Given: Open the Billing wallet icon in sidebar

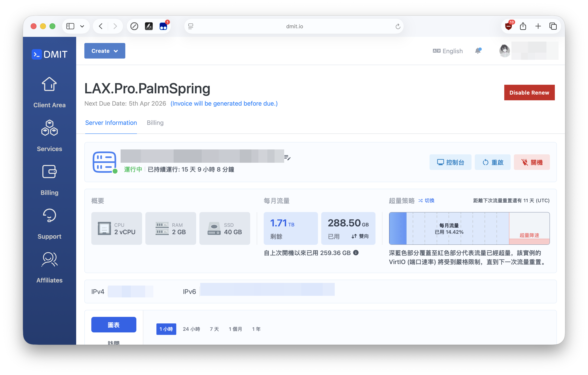Looking at the screenshot, I should click(x=49, y=172).
